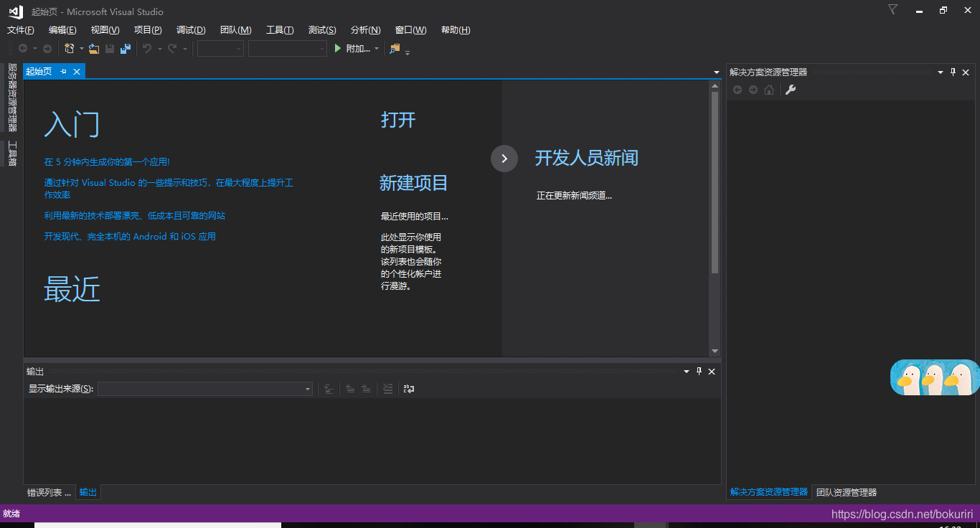Click the Find in Files toolbar icon
The image size is (980, 528).
click(x=395, y=49)
